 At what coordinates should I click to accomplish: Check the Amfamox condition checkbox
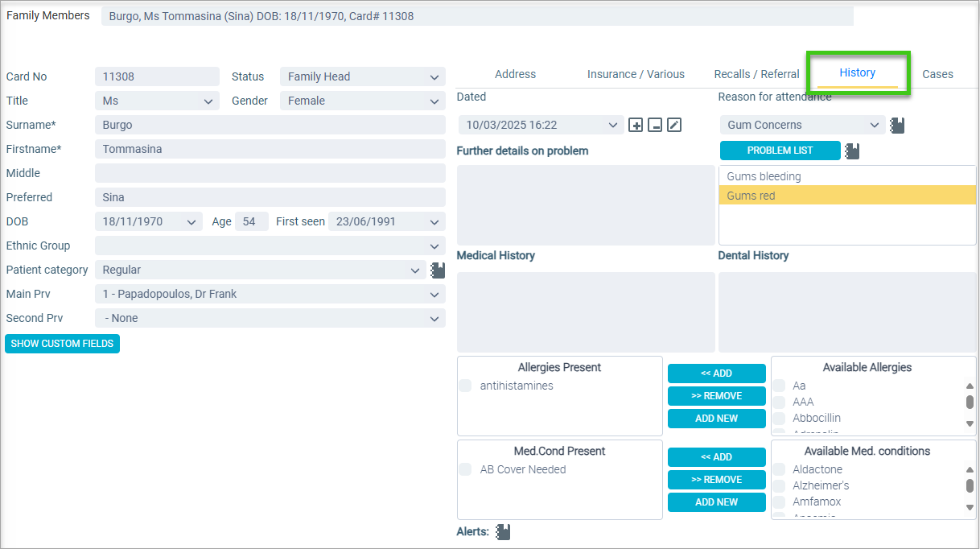click(779, 502)
